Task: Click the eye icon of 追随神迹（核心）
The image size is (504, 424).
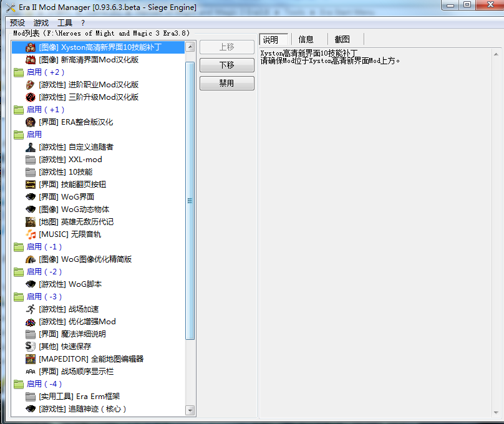Action: coord(31,409)
